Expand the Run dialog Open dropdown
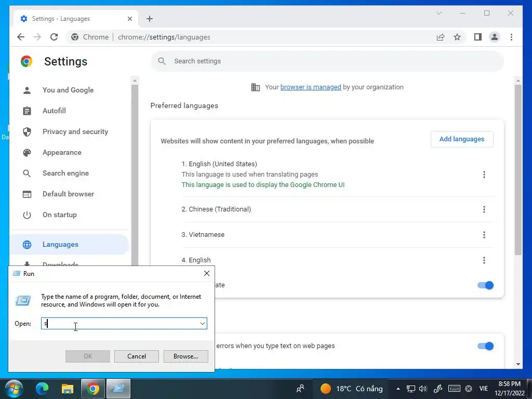Screen dimensions: 532x399 pos(203,323)
